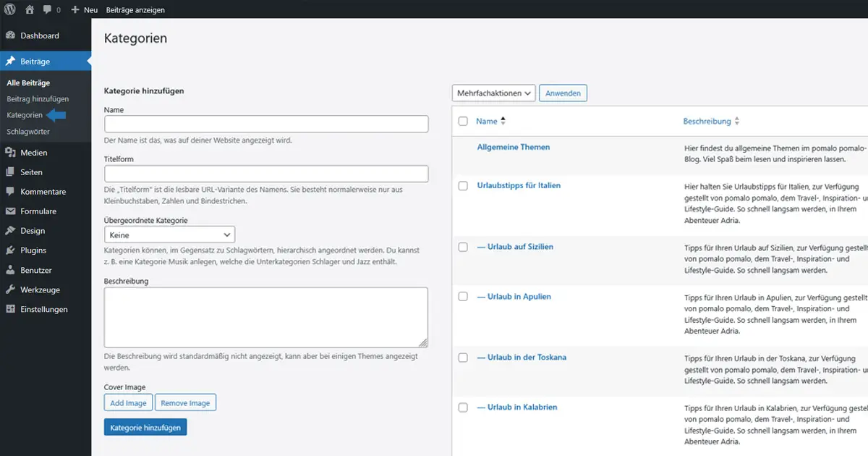Focus the Titelform input field
This screenshot has height=456, width=868.
point(266,174)
